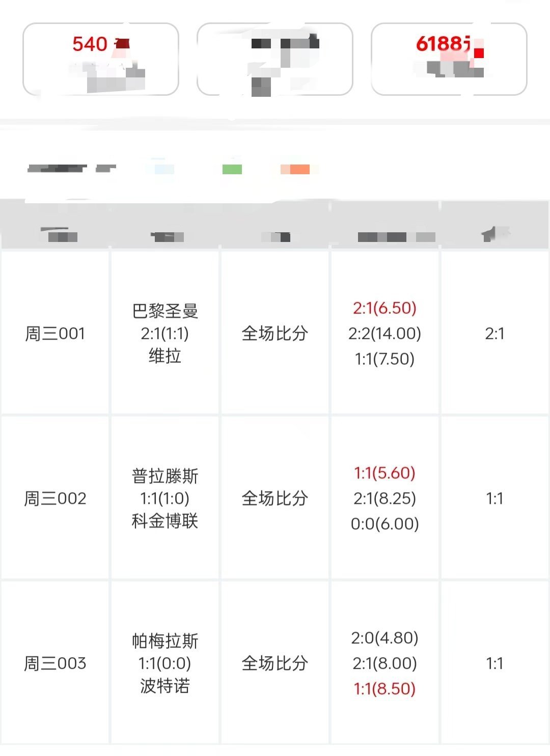Viewport: 550px width, 756px height.
Task: Select the green legend swatch
Action: [232, 169]
